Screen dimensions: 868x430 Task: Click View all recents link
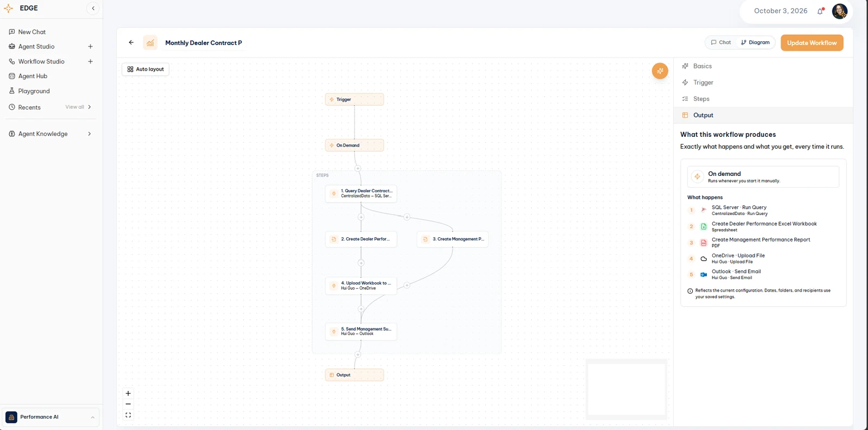pyautogui.click(x=78, y=107)
